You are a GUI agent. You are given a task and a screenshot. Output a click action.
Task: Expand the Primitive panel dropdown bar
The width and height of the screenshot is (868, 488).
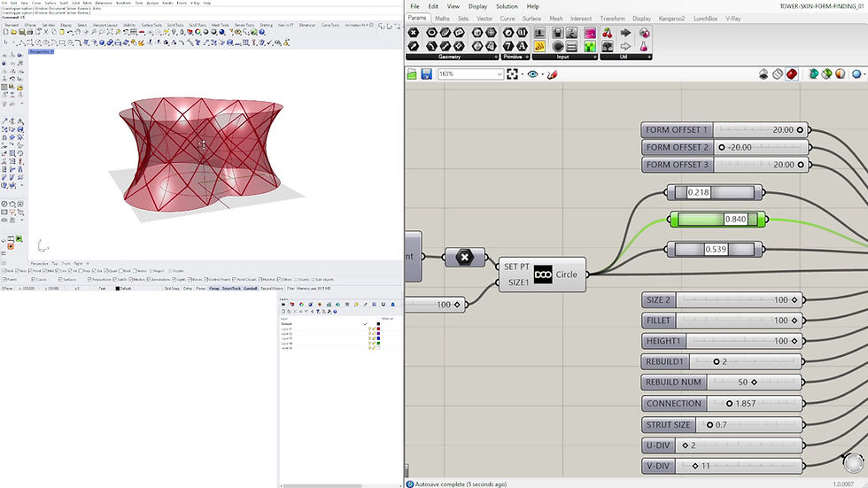(x=515, y=57)
